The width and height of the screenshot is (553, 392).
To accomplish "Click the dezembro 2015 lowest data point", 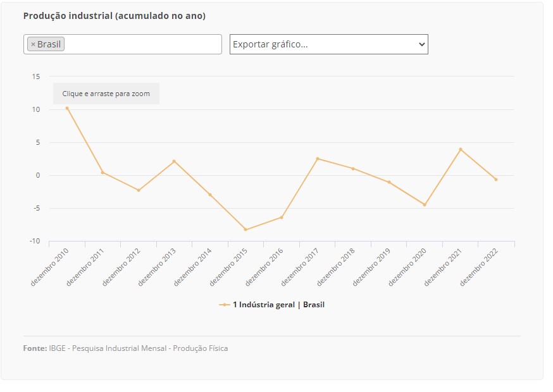I will tap(245, 230).
